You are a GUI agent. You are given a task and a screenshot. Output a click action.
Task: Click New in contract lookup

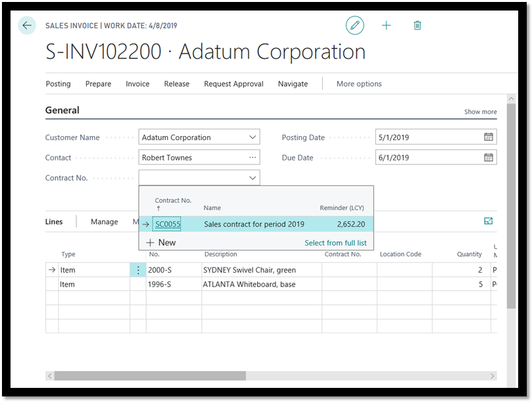167,243
